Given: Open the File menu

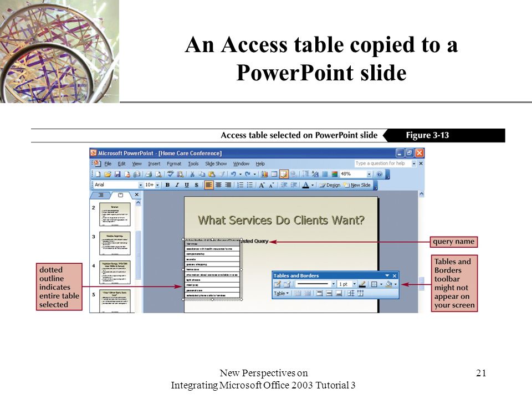Looking at the screenshot, I should tap(108, 163).
